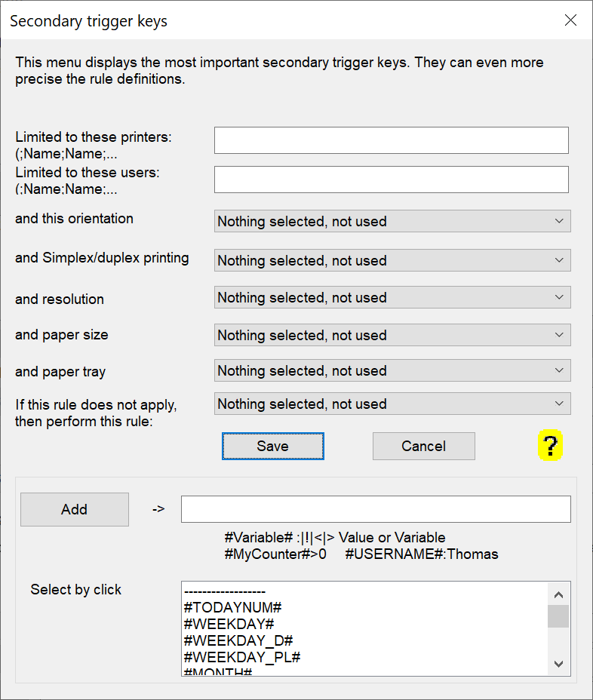Select #WEEKDAY# in the variable list
The image size is (593, 700).
click(x=229, y=624)
